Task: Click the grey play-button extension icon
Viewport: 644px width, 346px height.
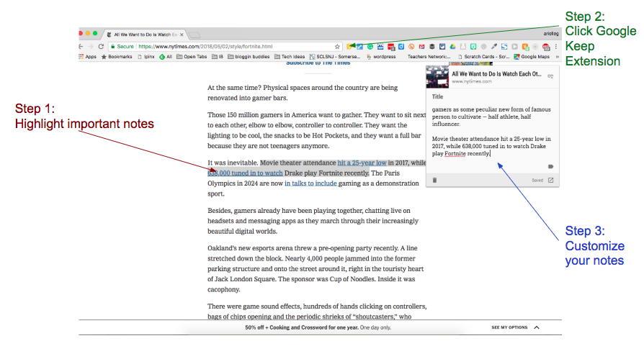Action: pyautogui.click(x=514, y=47)
